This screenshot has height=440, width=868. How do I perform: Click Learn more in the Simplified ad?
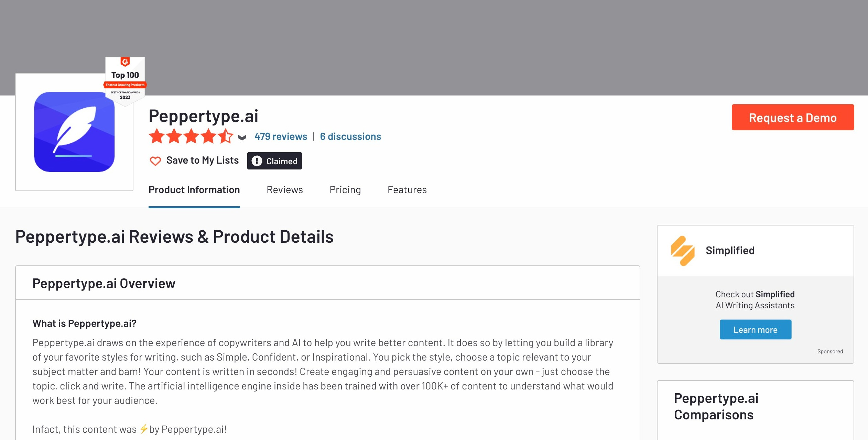pyautogui.click(x=755, y=329)
